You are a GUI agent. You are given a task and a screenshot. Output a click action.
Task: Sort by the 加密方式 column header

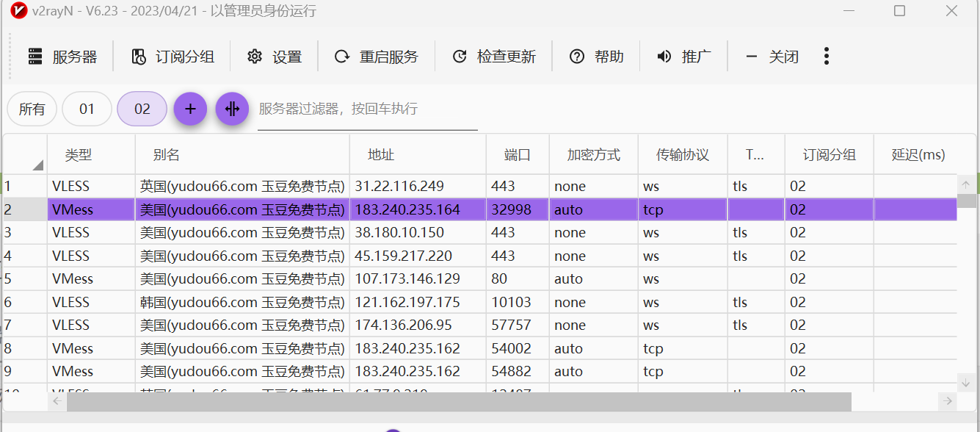click(x=593, y=155)
